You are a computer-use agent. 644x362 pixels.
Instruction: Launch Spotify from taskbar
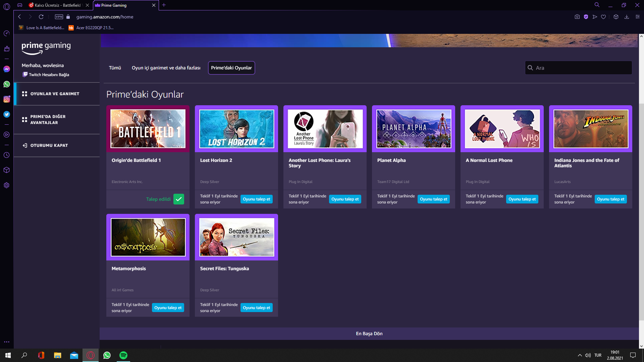(x=123, y=355)
